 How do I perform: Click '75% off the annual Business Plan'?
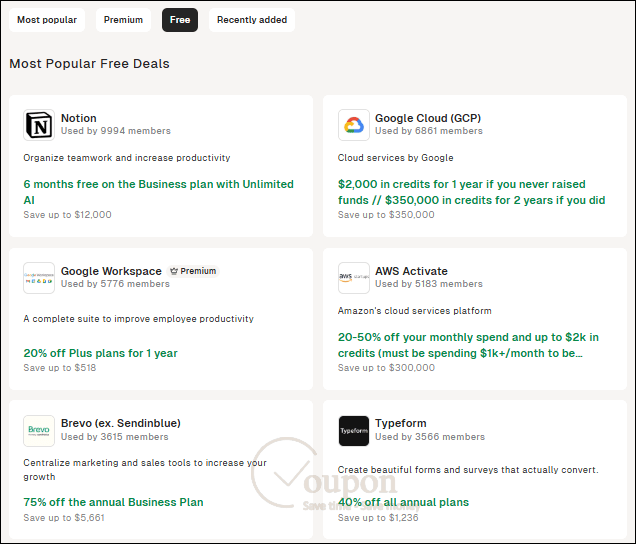[113, 502]
